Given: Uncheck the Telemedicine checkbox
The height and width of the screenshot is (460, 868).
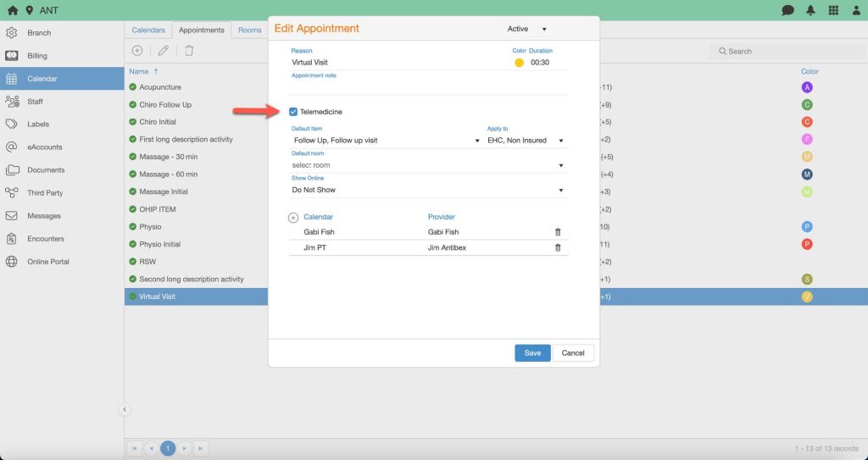Looking at the screenshot, I should pyautogui.click(x=293, y=112).
